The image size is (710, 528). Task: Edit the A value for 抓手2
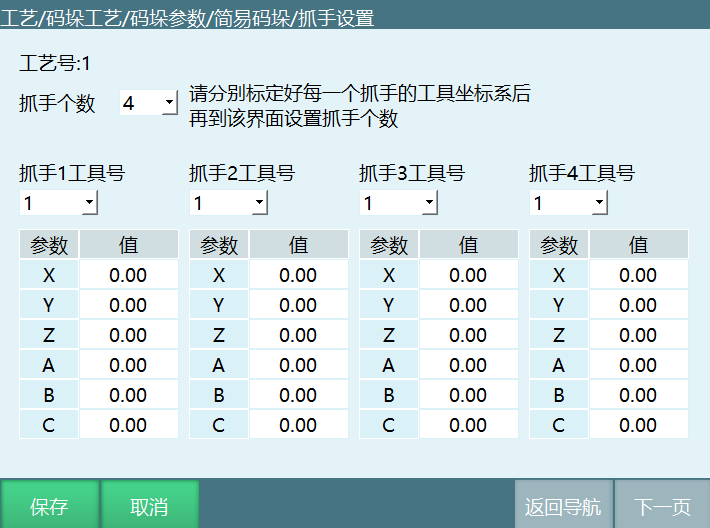298,365
